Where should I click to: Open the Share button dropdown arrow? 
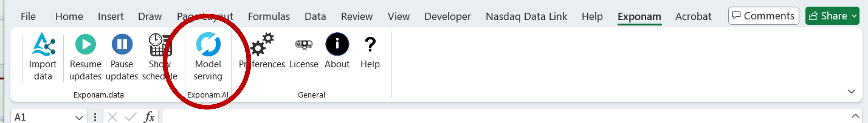[854, 16]
